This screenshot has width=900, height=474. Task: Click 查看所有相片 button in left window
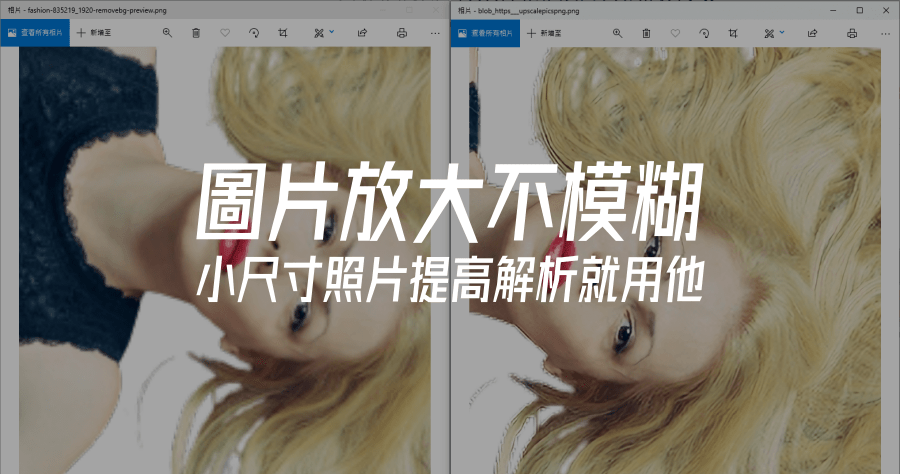point(35,33)
